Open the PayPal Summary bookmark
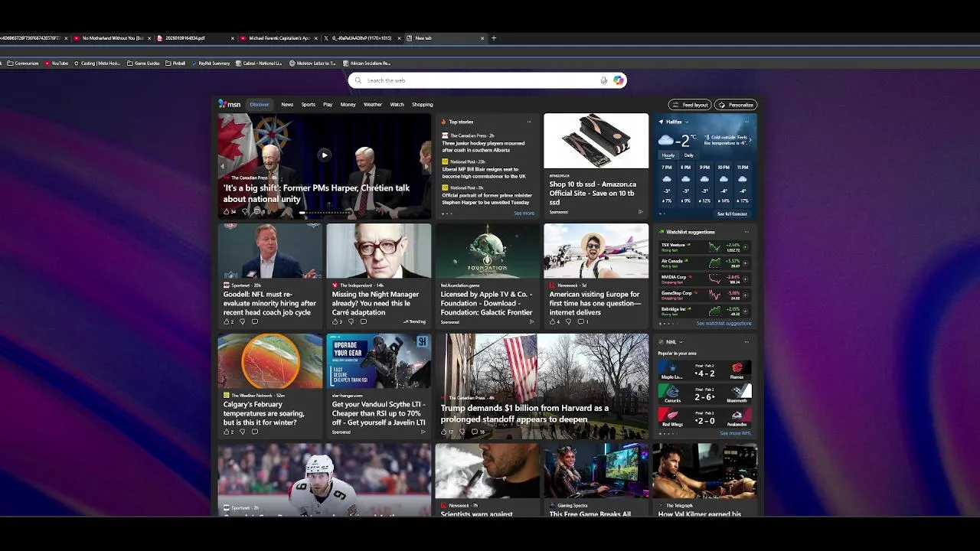980x551 pixels. [211, 64]
